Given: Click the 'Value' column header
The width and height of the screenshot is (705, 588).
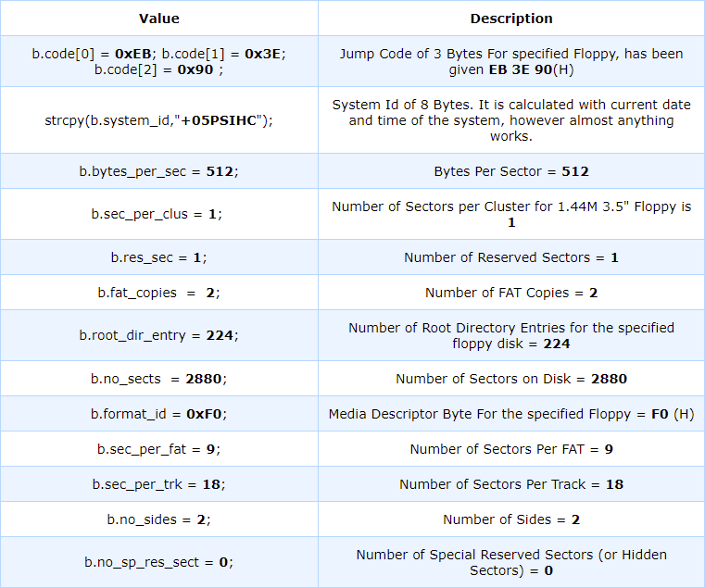Looking at the screenshot, I should (158, 19).
